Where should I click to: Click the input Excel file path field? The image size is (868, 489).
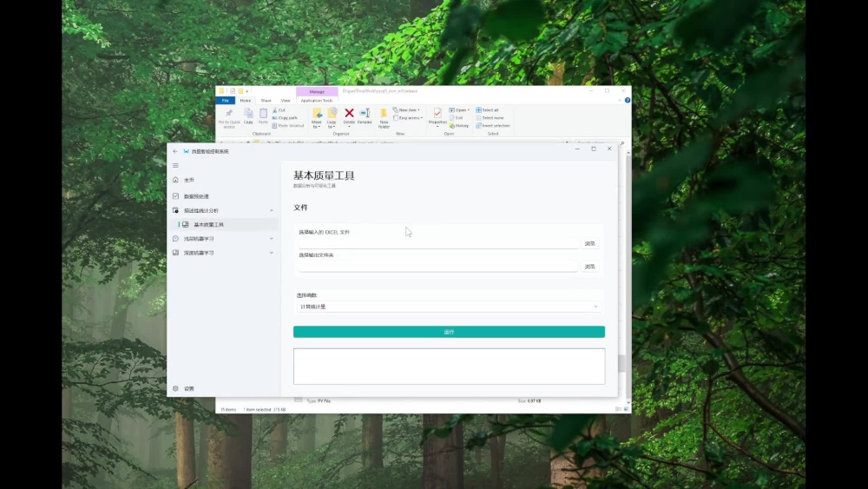coord(438,242)
